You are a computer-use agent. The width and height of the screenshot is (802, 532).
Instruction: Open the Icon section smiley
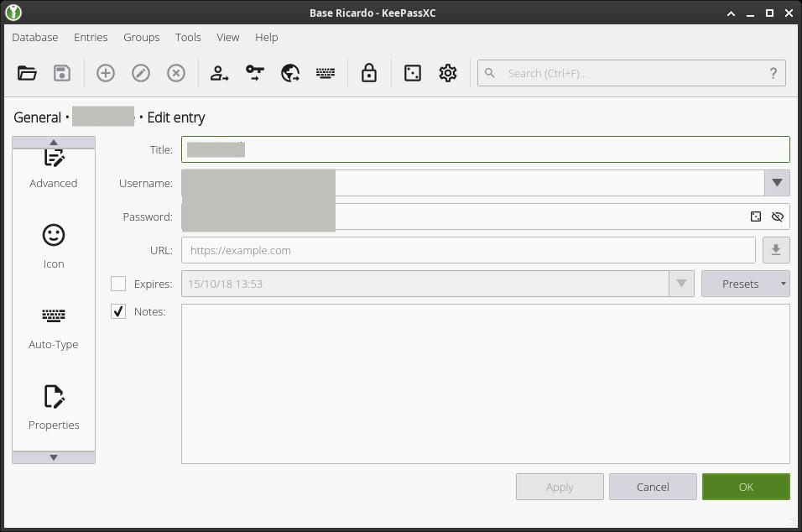coord(53,247)
